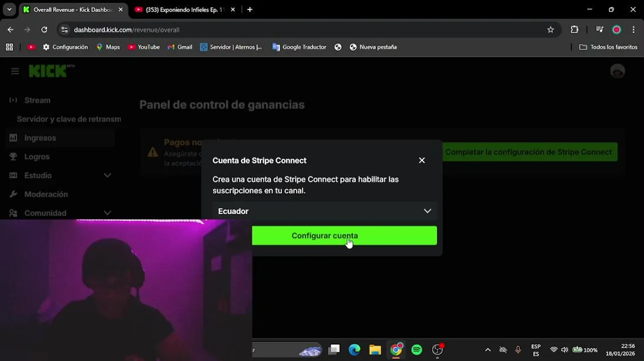The image size is (644, 361).
Task: Close the Exponiendo Infieles tab
Action: click(x=233, y=10)
